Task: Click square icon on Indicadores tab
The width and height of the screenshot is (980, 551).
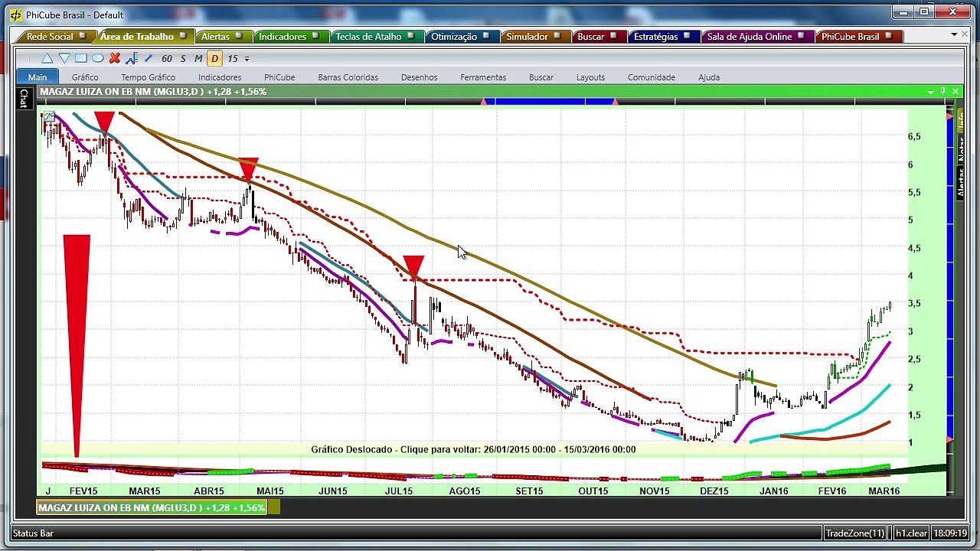Action: point(315,36)
